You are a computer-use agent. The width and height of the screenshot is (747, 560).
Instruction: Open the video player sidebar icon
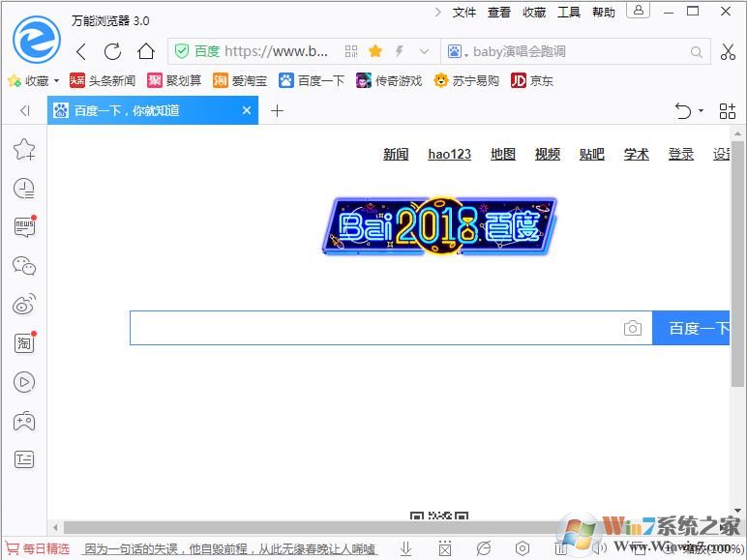[x=24, y=382]
